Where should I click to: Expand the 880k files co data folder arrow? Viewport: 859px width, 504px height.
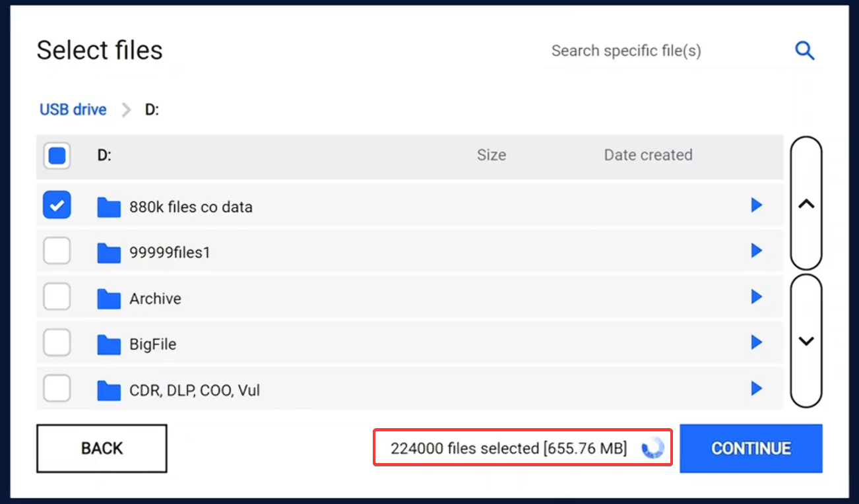(757, 205)
